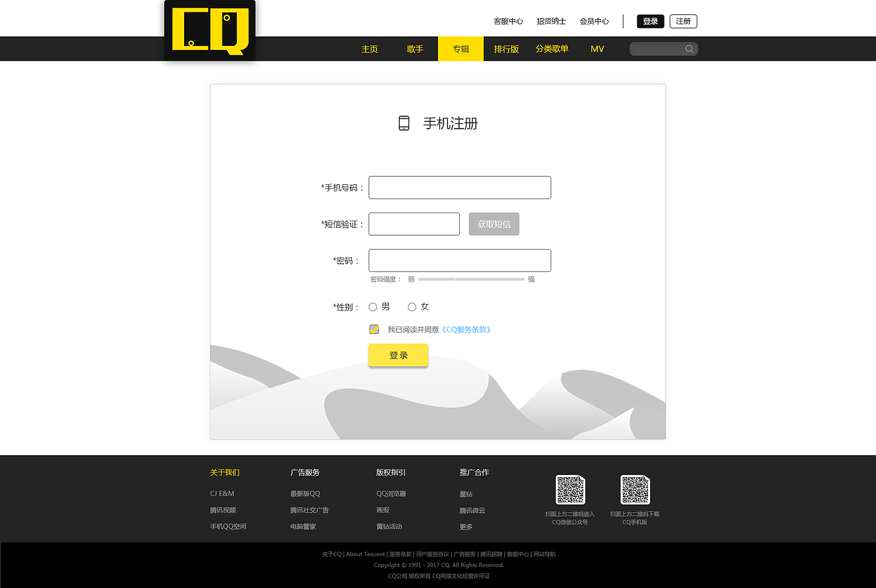Open the 腾讯视频 footer link
The image size is (876, 588).
[x=223, y=510]
